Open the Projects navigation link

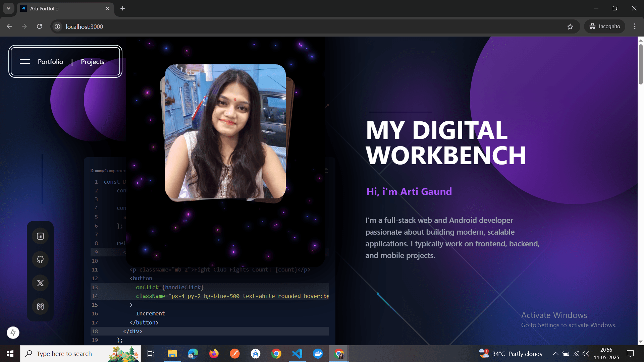pyautogui.click(x=92, y=61)
